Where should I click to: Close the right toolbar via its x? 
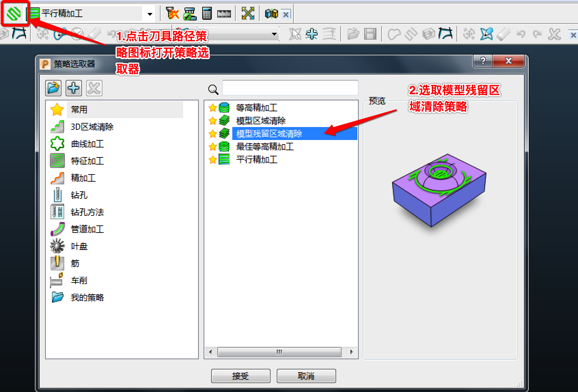pyautogui.click(x=573, y=35)
